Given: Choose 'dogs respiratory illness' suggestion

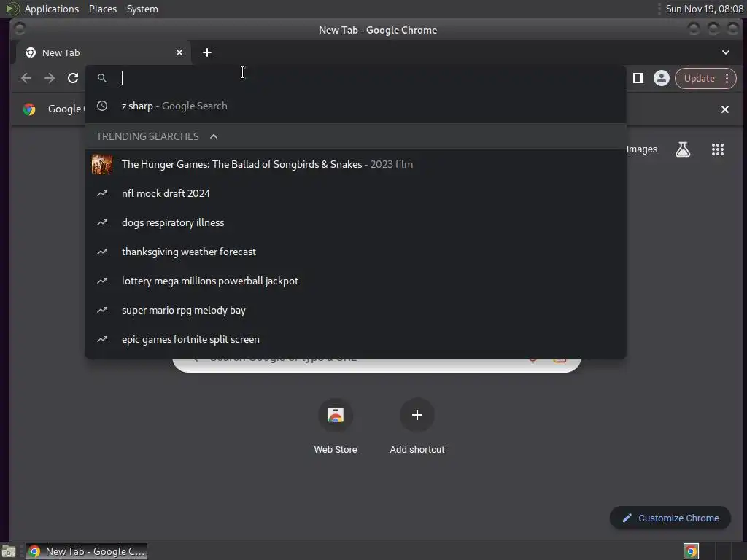Looking at the screenshot, I should click(355, 222).
